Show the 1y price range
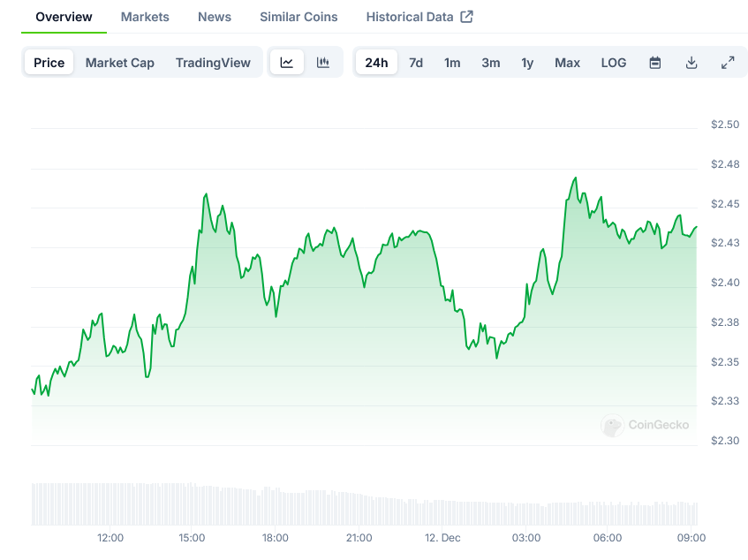Viewport: 748px width, 560px height. coord(527,63)
